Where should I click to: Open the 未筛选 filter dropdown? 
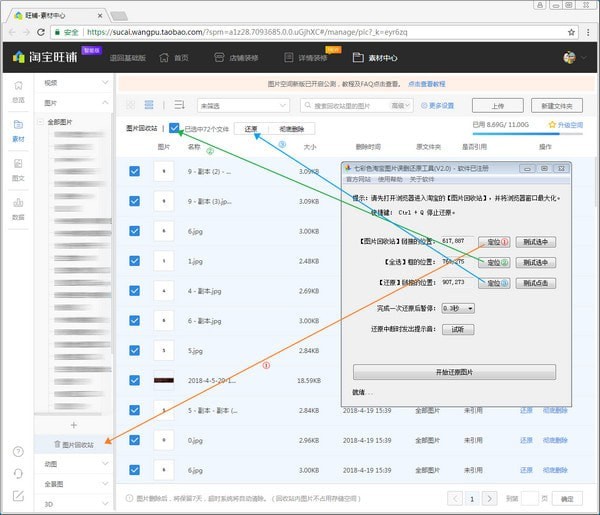tap(243, 106)
